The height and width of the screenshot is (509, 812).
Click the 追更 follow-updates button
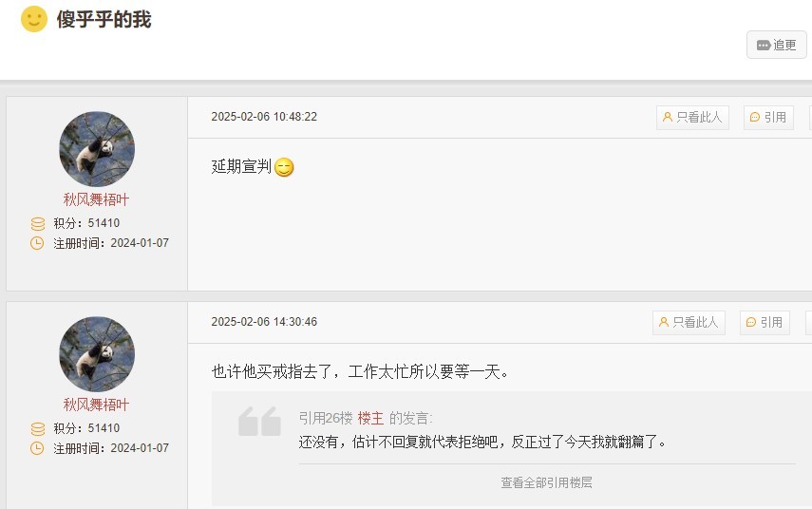coord(777,45)
